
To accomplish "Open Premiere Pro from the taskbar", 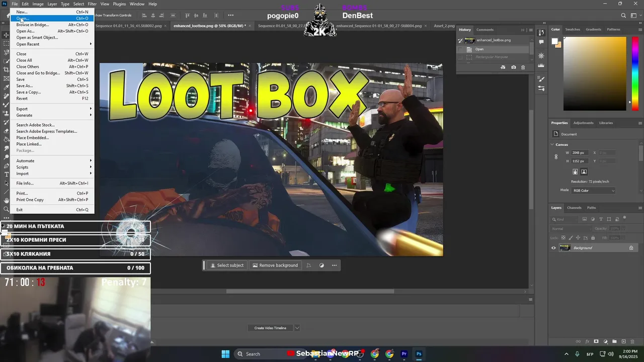I will click(x=404, y=354).
